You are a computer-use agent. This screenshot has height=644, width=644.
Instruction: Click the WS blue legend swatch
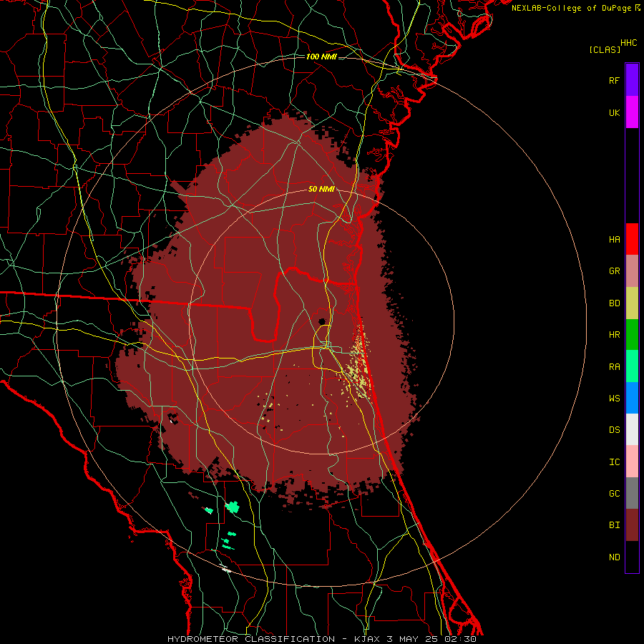(632, 398)
